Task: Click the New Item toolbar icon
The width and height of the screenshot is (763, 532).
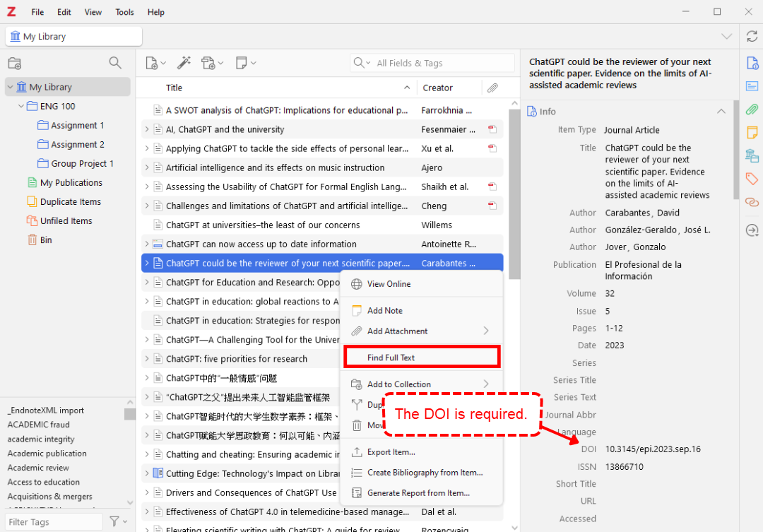Action: click(x=152, y=63)
